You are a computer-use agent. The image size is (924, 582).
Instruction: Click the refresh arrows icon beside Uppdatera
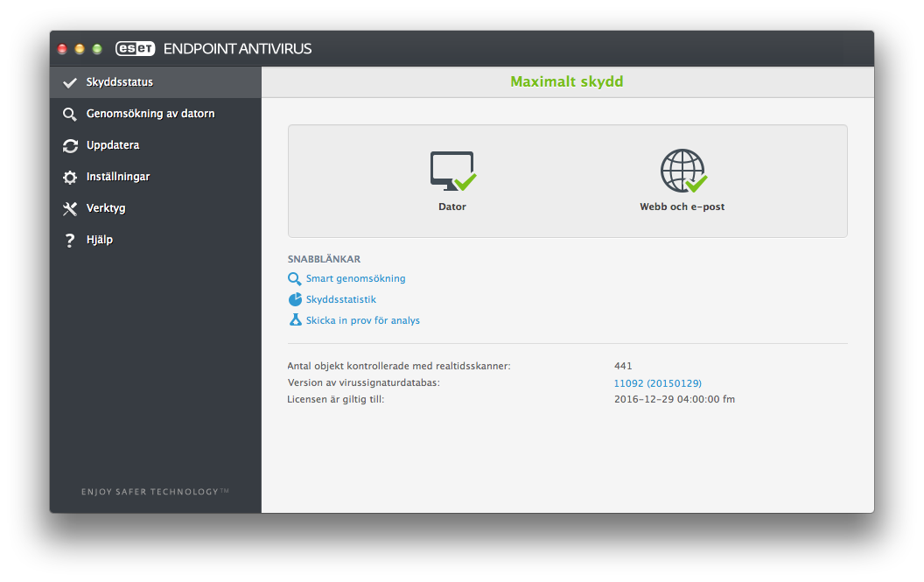pyautogui.click(x=70, y=145)
